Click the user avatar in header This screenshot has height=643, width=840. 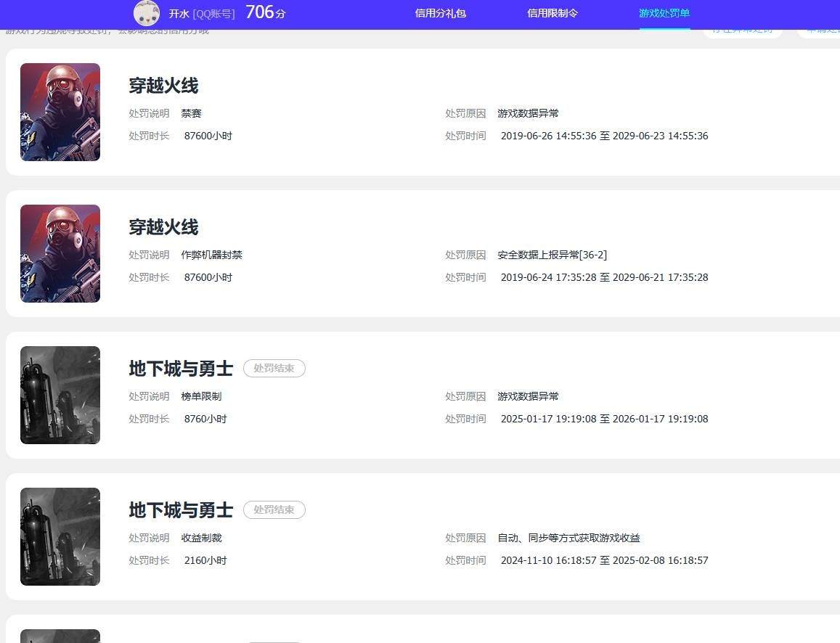coord(146,13)
